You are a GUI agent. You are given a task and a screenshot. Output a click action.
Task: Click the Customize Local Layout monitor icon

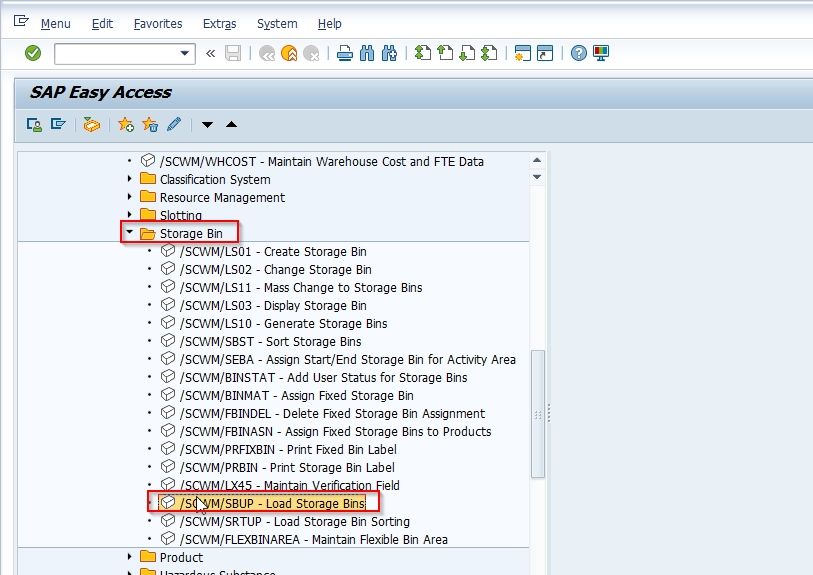[601, 53]
